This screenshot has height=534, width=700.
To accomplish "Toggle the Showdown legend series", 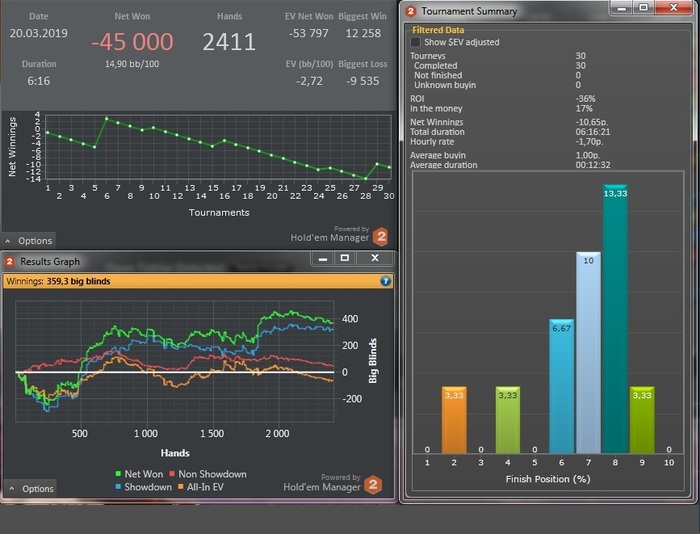I will click(143, 487).
